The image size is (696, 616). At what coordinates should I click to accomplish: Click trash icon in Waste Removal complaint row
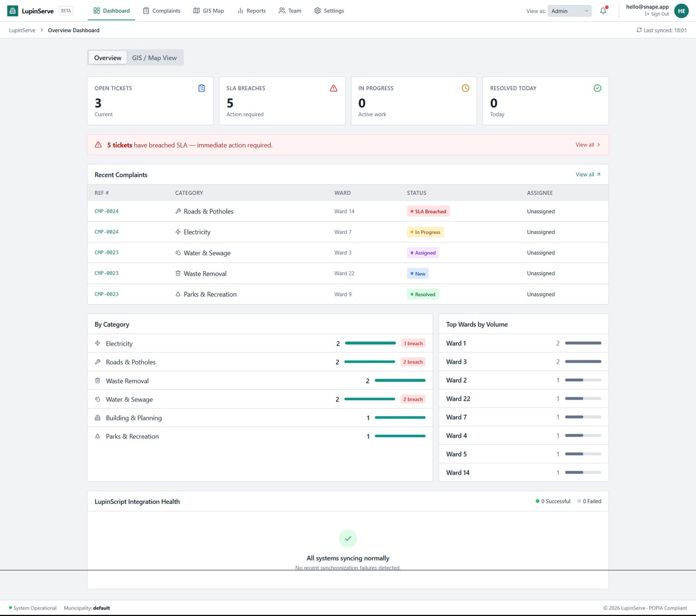[x=178, y=273]
